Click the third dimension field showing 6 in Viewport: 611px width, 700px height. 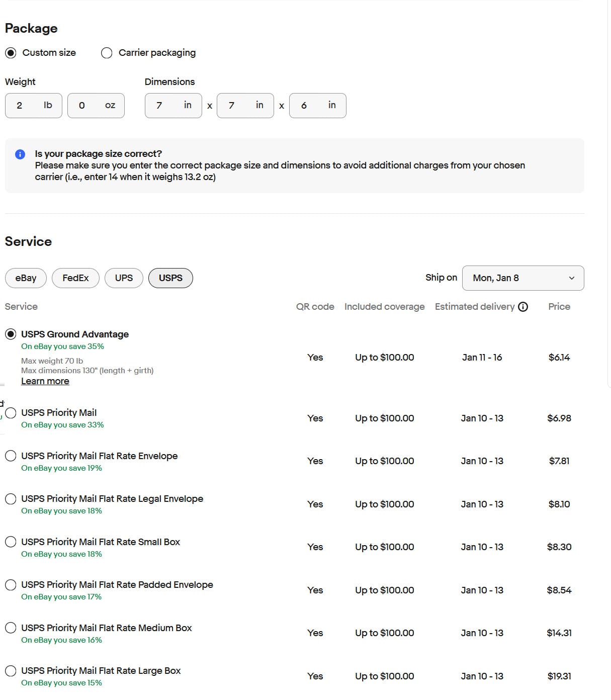coord(318,106)
